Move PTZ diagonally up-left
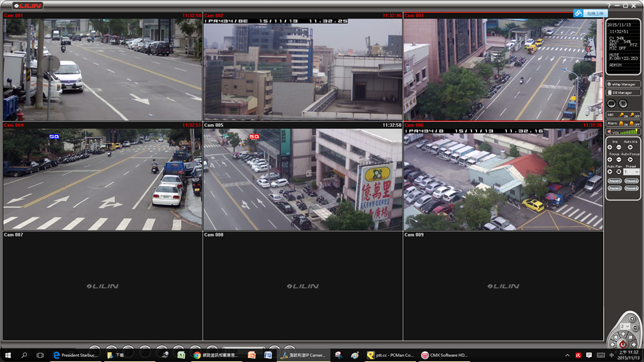This screenshot has height=362, width=644. coord(616,337)
